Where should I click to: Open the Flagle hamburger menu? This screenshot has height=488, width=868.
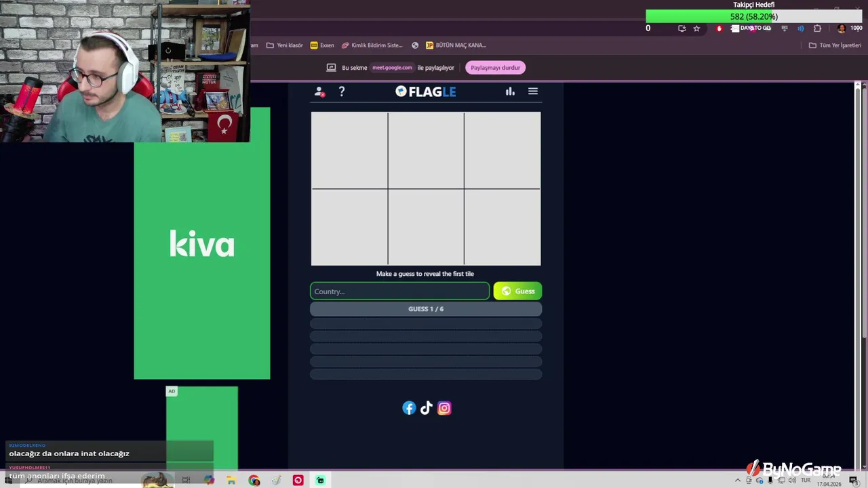(x=533, y=91)
